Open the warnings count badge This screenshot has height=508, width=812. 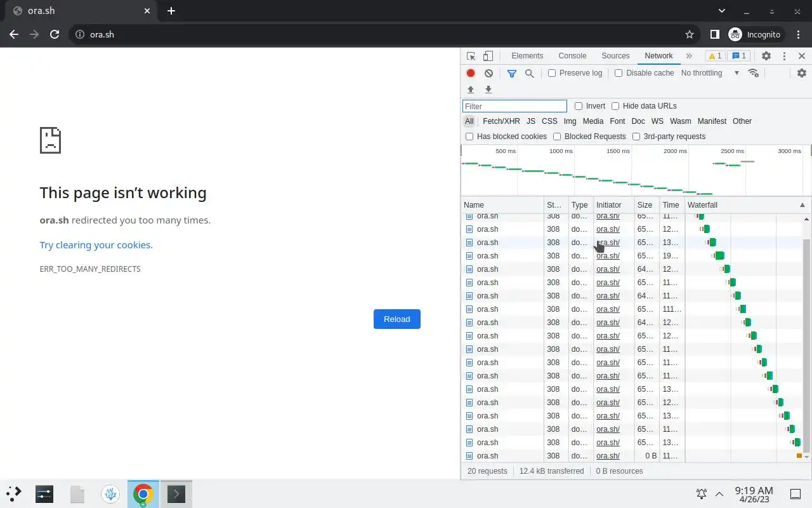tap(715, 56)
